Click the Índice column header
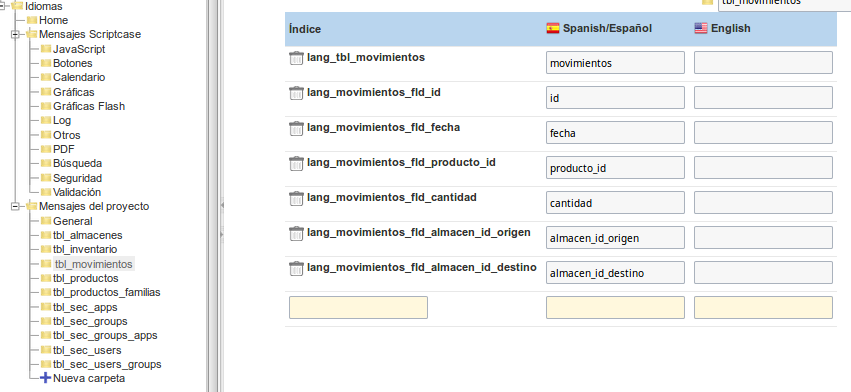The width and height of the screenshot is (851, 392). click(304, 29)
